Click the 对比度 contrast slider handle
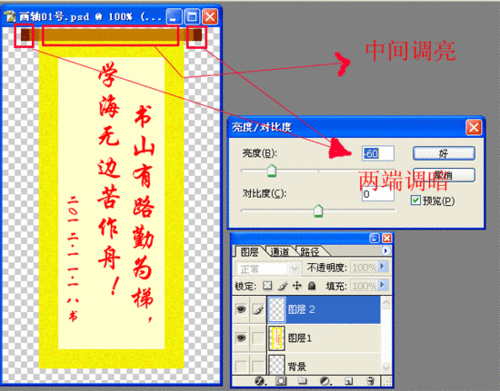The height and width of the screenshot is (391, 500). click(318, 211)
